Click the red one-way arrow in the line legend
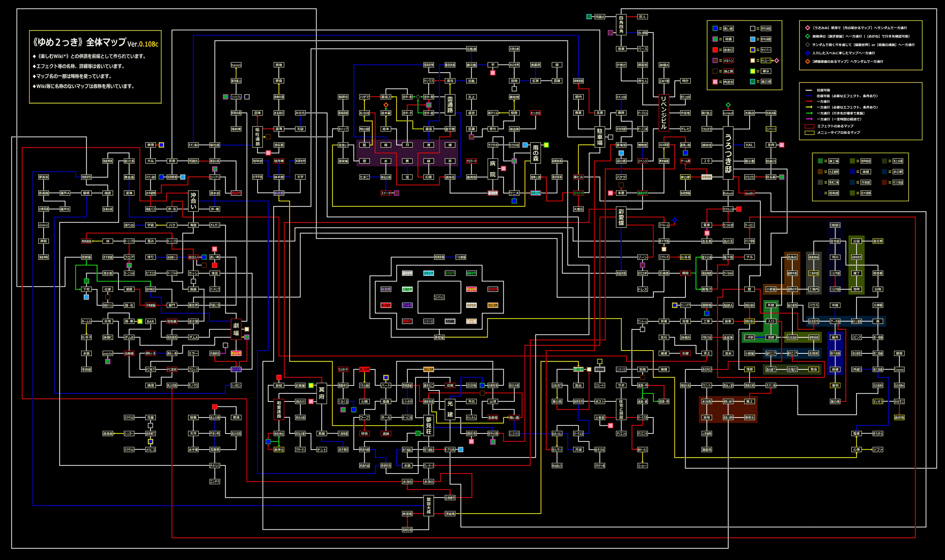The height and width of the screenshot is (560, 945). coord(809,102)
